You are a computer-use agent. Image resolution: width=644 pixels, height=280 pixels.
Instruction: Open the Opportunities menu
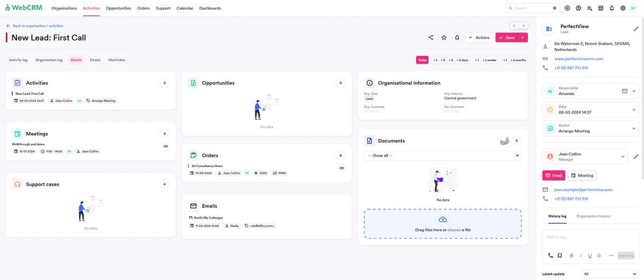click(x=119, y=8)
